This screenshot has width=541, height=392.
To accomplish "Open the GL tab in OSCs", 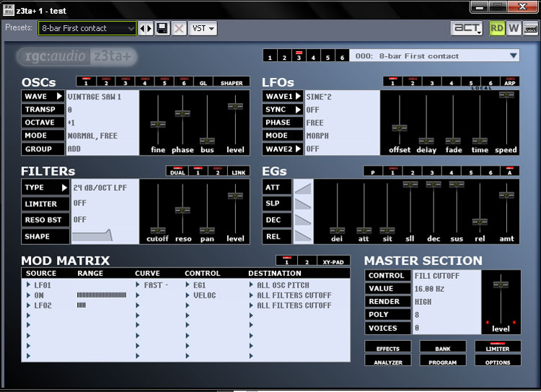I will click(203, 81).
